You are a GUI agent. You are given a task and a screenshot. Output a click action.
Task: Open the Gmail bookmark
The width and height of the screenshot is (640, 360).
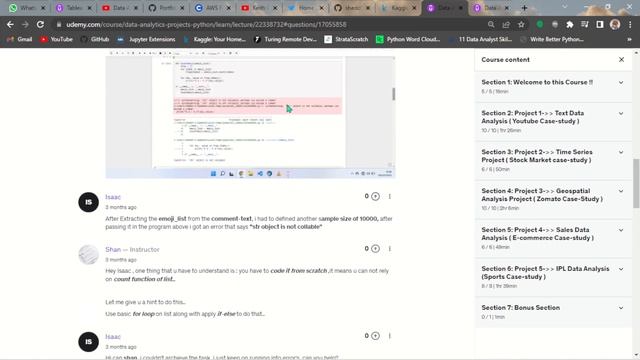pos(20,39)
